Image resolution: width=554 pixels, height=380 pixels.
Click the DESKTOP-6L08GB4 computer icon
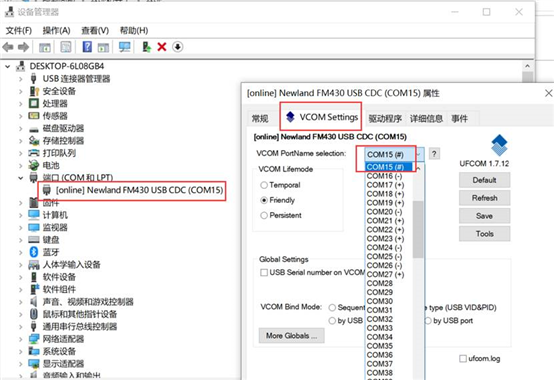[x=21, y=66]
